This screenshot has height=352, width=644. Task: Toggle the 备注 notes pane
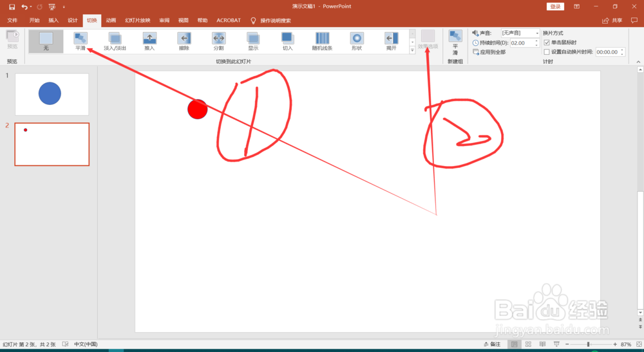(493, 344)
